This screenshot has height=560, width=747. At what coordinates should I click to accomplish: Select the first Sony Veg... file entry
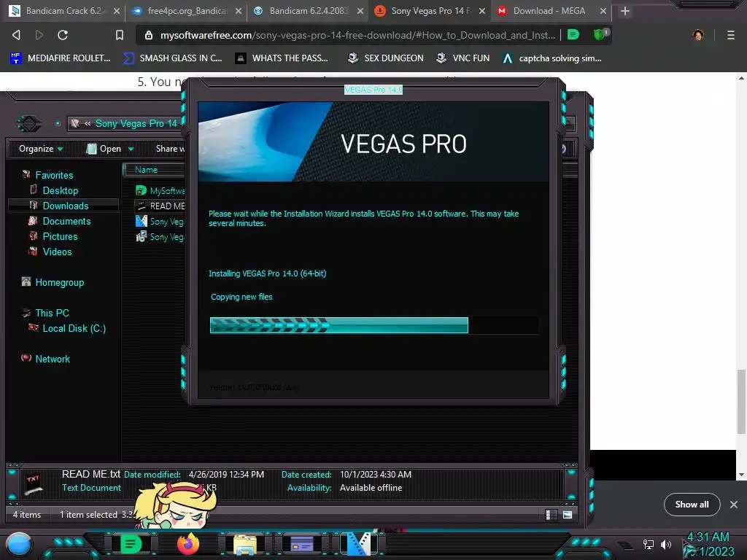pos(160,222)
